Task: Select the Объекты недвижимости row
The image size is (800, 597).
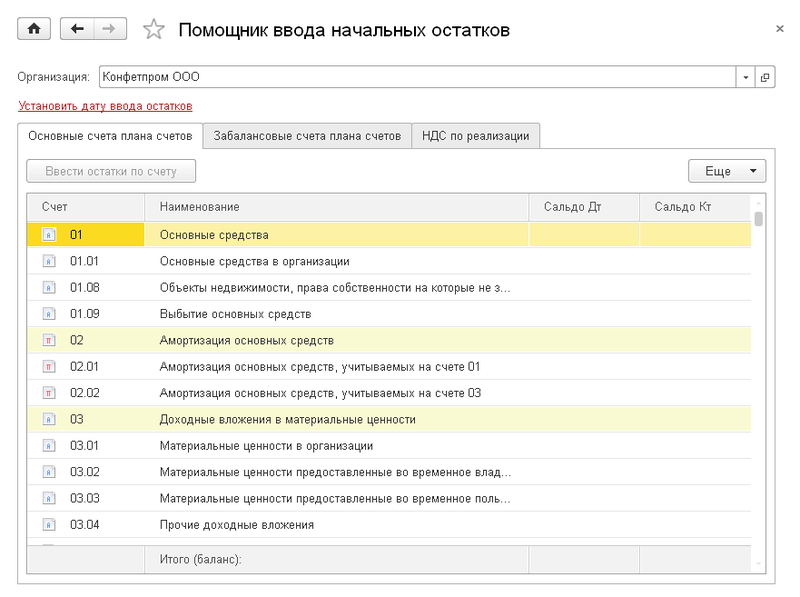Action: point(389,288)
